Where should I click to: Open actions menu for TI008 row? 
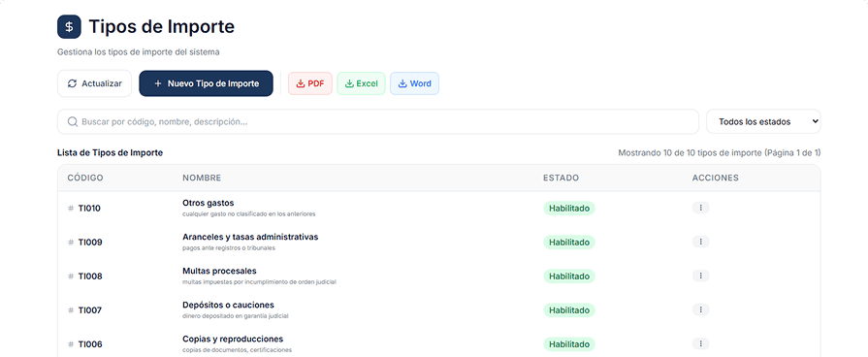click(x=700, y=276)
